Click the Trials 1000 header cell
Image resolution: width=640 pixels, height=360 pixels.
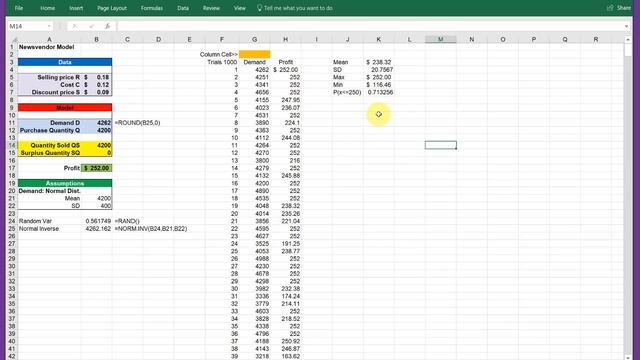tap(222, 62)
